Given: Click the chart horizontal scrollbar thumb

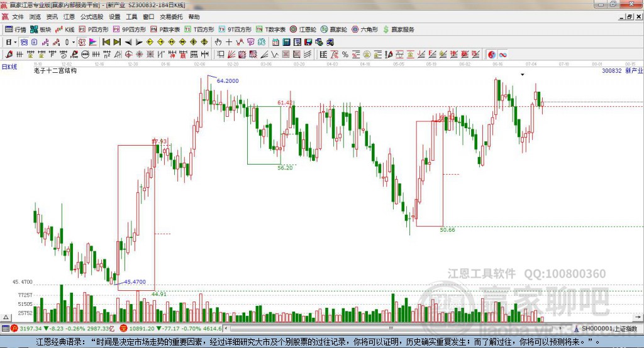Looking at the screenshot, I should pos(391,329).
